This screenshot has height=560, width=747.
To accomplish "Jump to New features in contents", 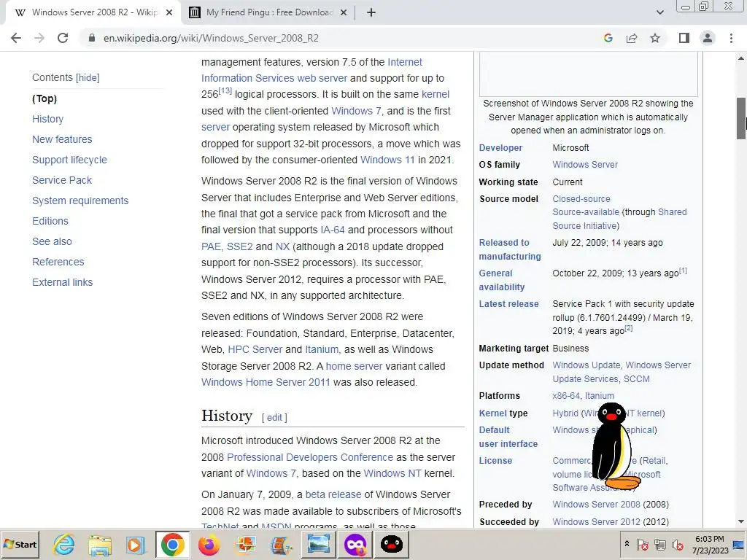I will [x=62, y=139].
